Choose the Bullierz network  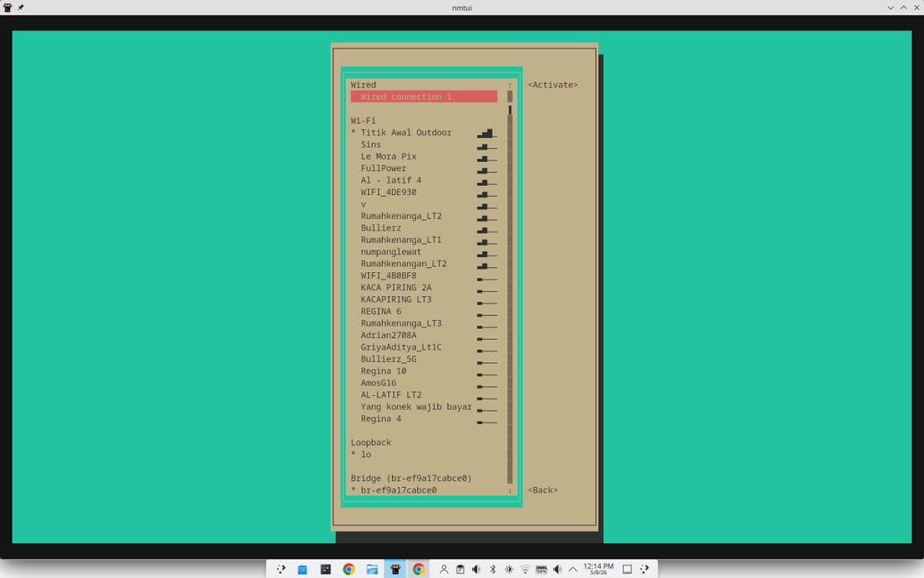[x=423, y=228]
